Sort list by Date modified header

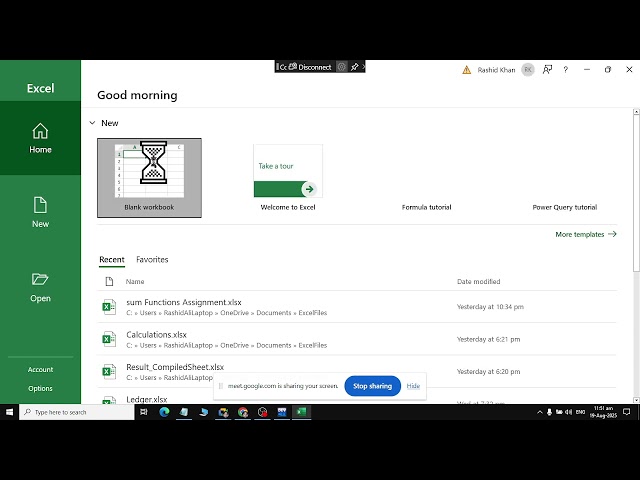478,282
